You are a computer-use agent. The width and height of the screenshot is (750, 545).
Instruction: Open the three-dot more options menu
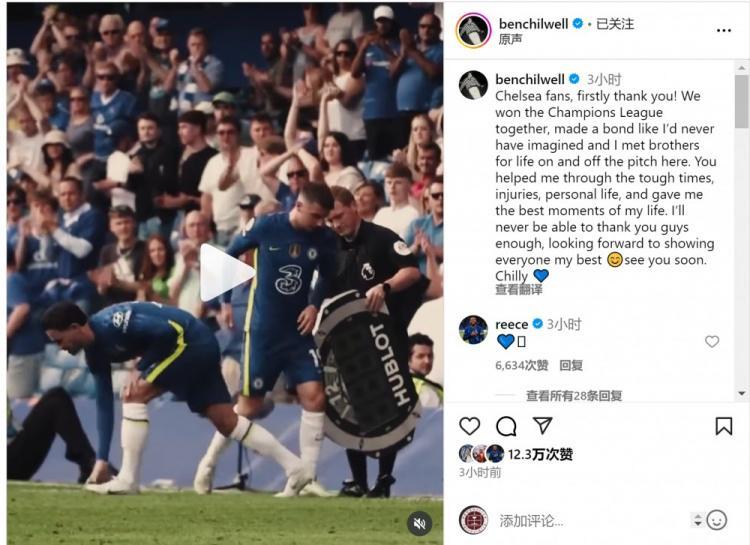click(x=724, y=31)
